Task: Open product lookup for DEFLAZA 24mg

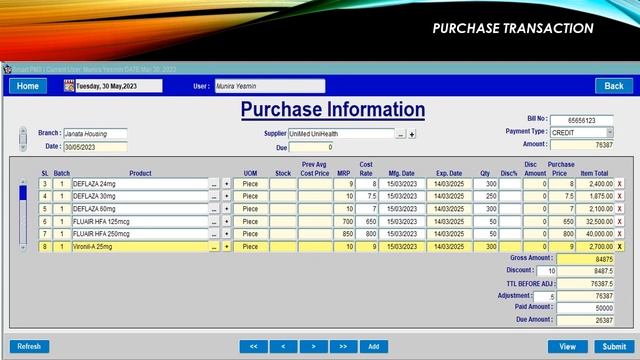Action: point(214,184)
